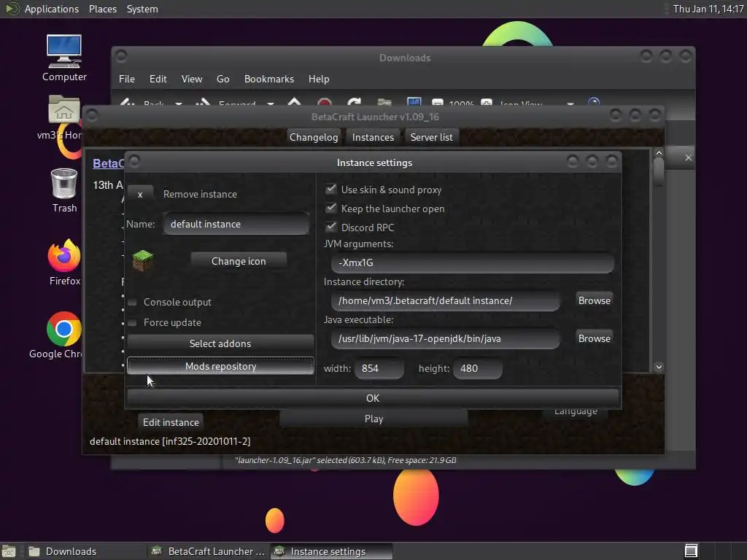747x560 pixels.
Task: Open the Computer desktop icon
Action: [x=64, y=58]
